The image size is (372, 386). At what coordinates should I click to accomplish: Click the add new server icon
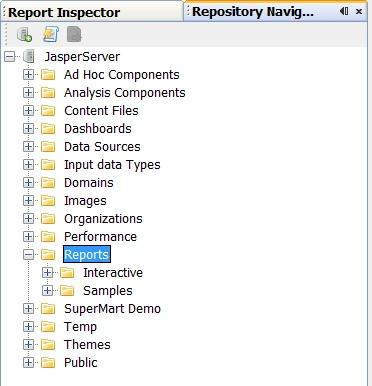click(25, 34)
